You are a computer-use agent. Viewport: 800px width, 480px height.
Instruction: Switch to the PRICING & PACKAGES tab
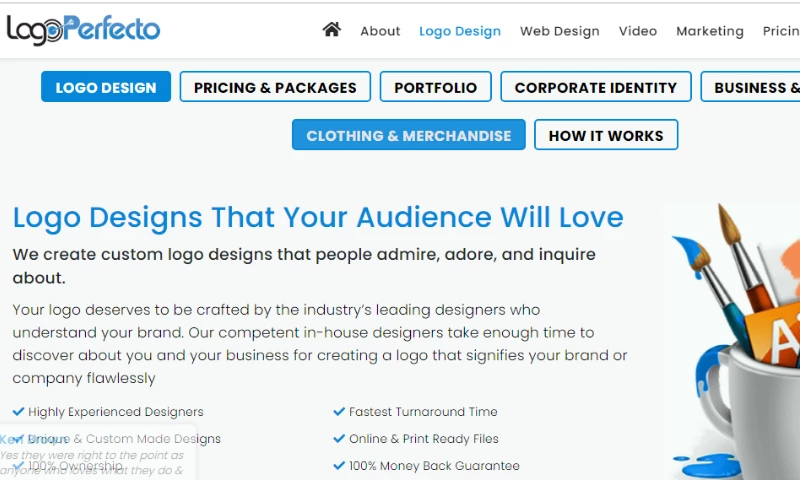tap(275, 87)
